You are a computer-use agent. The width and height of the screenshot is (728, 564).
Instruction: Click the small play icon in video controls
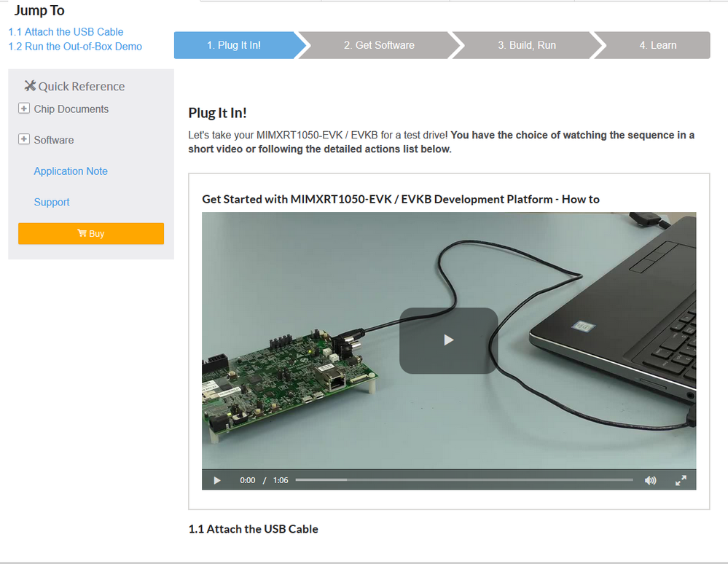tap(217, 480)
